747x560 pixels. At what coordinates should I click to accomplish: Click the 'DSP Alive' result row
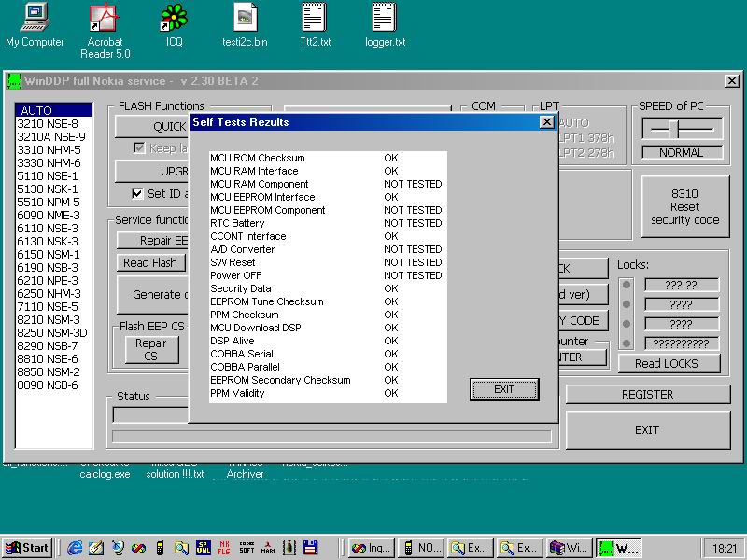tap(328, 341)
